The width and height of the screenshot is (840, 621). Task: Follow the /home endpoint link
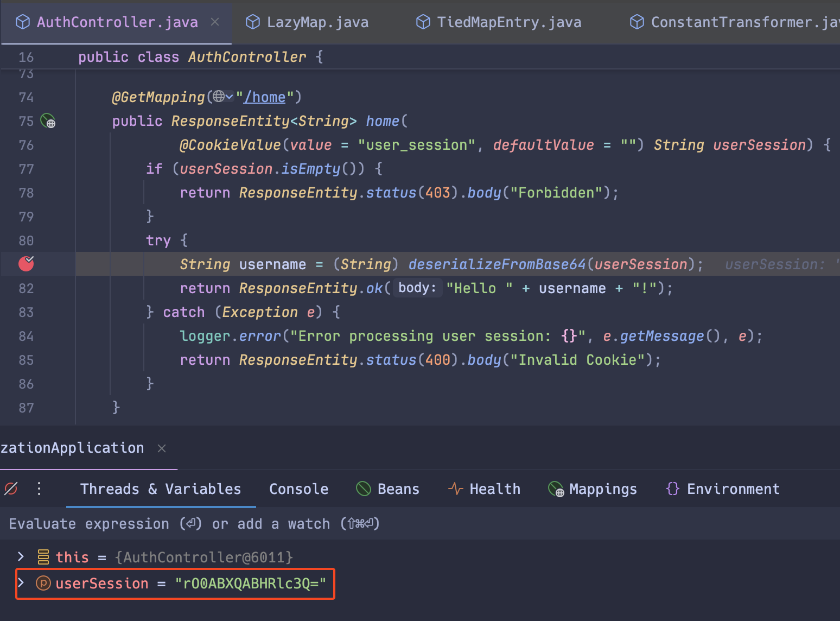click(265, 97)
